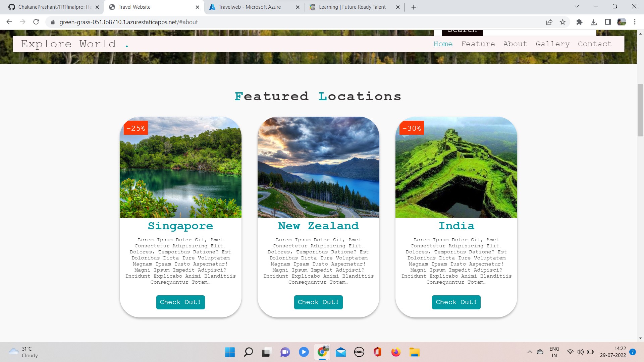This screenshot has width=644, height=362.
Task: Open Microsoft Office from taskbar
Action: [377, 352]
